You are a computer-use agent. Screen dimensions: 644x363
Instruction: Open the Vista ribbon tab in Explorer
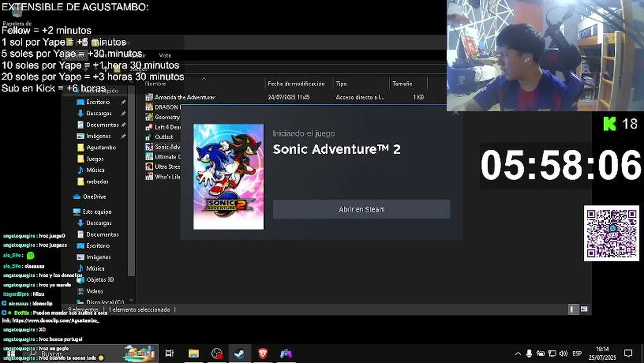click(165, 55)
